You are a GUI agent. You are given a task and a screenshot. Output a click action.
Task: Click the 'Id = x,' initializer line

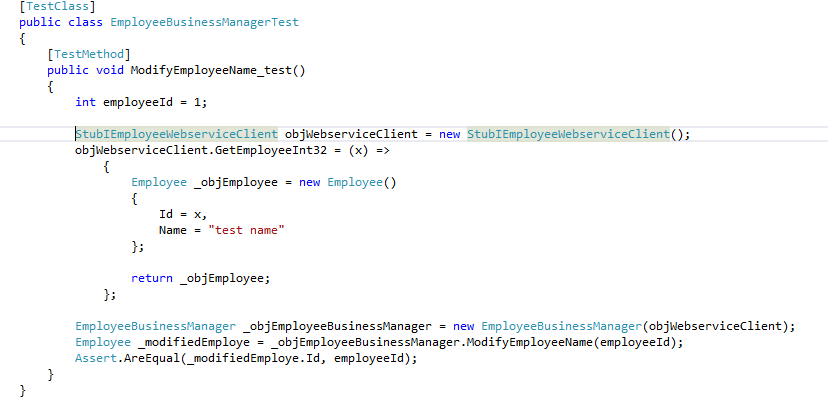[183, 214]
